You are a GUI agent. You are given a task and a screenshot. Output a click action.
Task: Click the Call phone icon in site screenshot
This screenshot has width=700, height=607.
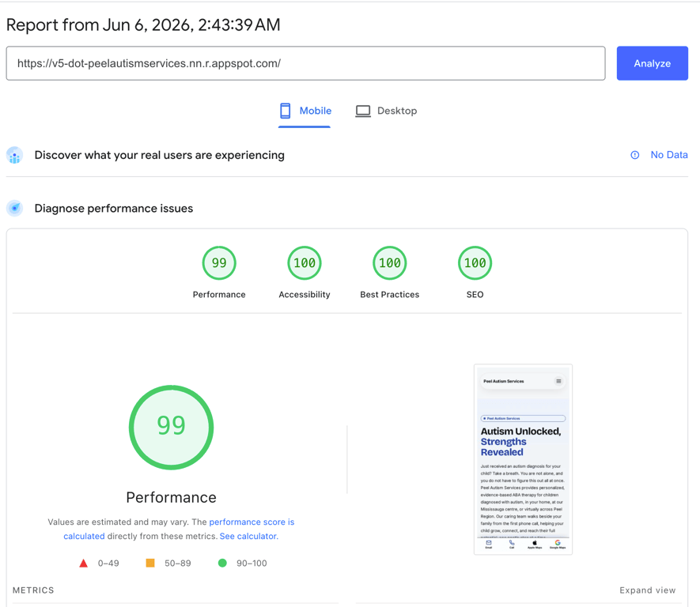pos(512,544)
